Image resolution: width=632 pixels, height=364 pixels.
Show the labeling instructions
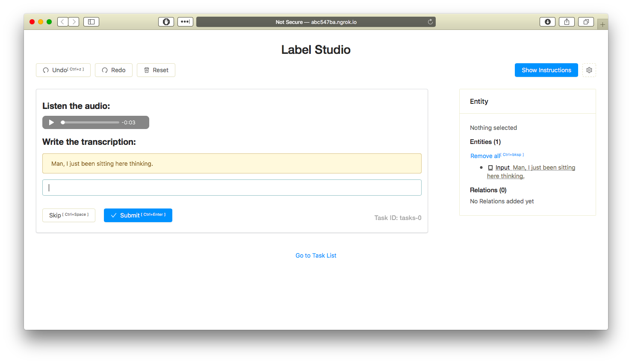click(x=546, y=70)
